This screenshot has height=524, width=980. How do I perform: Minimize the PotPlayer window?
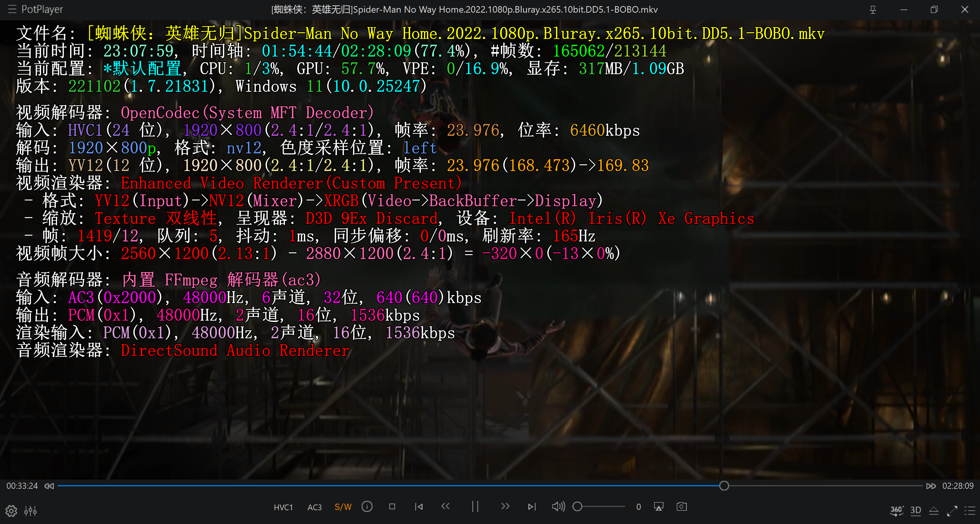(x=904, y=10)
